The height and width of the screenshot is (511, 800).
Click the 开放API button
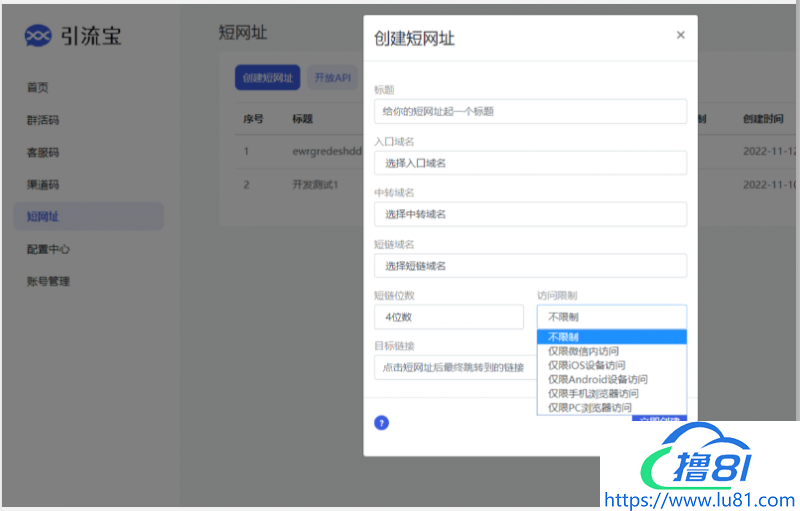(x=332, y=77)
